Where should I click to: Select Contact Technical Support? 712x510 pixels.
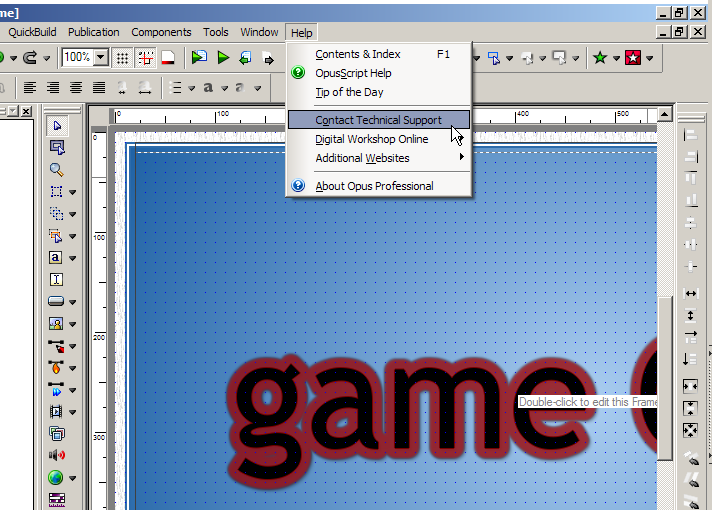(x=379, y=120)
